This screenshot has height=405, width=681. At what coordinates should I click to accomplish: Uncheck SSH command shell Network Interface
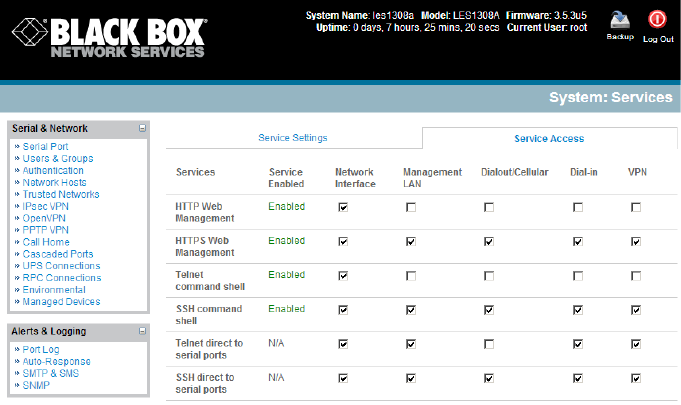(344, 309)
